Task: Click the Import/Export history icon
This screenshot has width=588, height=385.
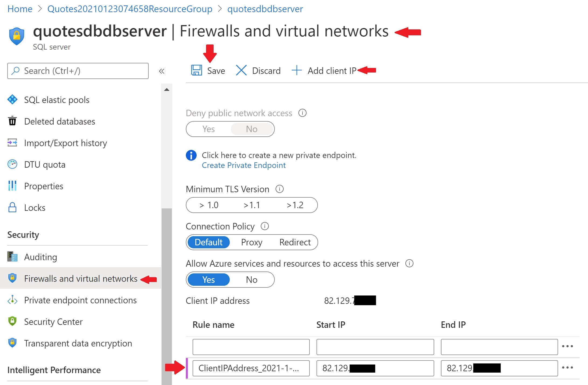Action: point(12,143)
